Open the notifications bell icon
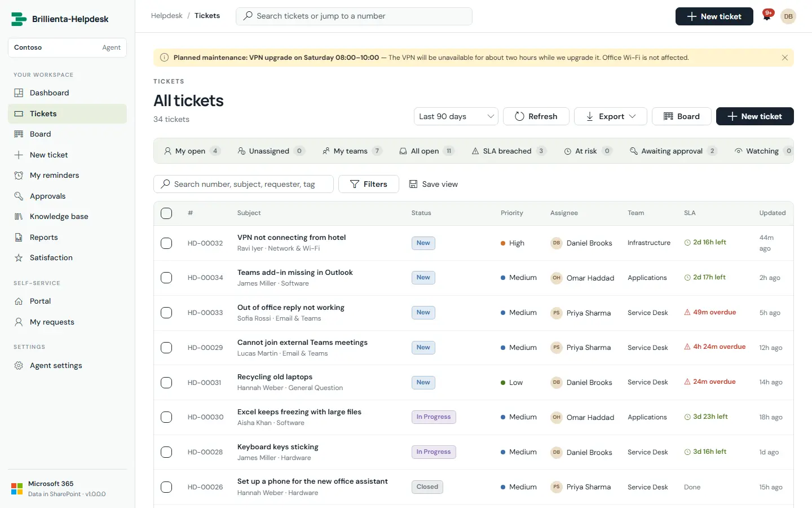Screen dimensions: 812x508 click(767, 16)
